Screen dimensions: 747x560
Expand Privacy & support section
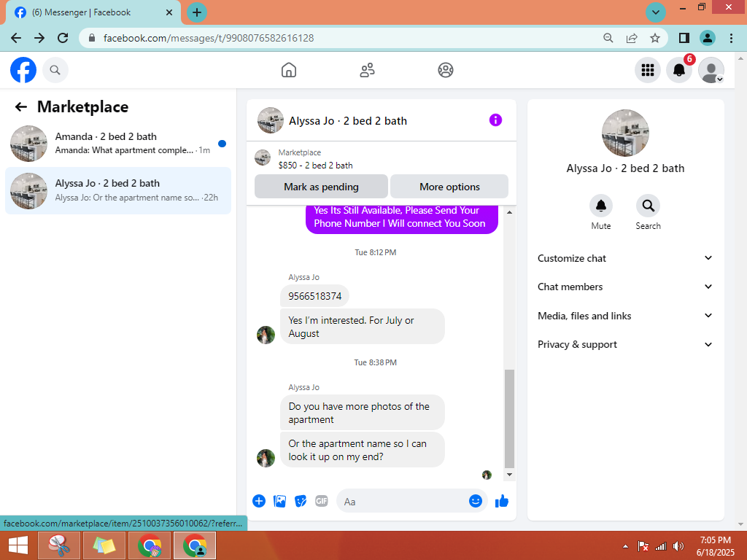[x=625, y=344]
